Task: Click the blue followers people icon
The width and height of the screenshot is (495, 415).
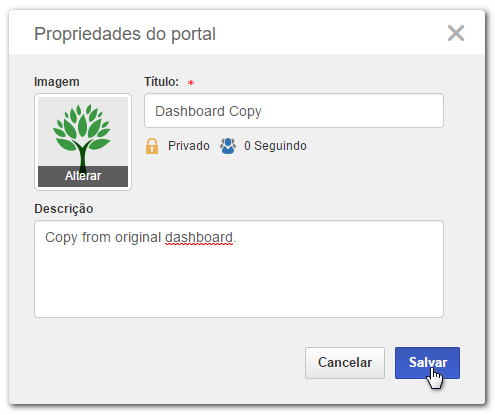Action: pyautogui.click(x=228, y=146)
